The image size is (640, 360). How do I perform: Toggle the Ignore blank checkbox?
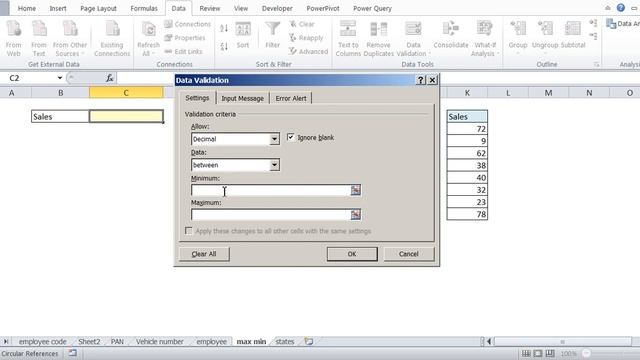(291, 137)
